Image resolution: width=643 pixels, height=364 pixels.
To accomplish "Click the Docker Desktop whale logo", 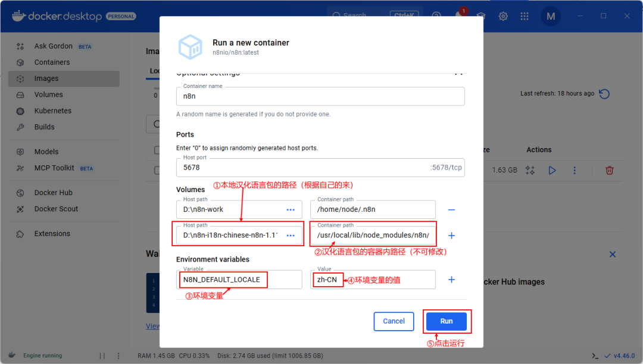I will (x=19, y=16).
